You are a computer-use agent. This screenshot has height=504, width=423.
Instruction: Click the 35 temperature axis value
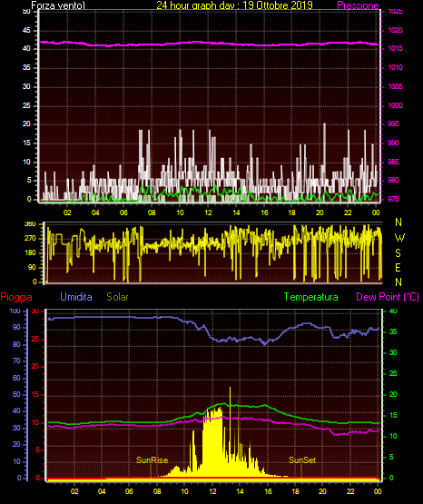pos(393,331)
